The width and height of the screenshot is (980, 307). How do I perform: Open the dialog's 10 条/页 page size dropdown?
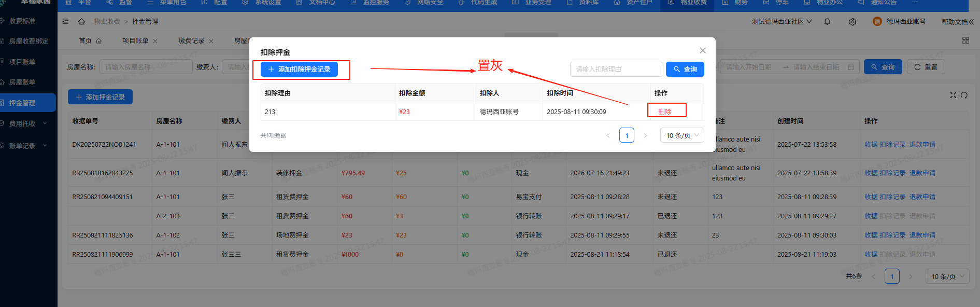tap(682, 135)
